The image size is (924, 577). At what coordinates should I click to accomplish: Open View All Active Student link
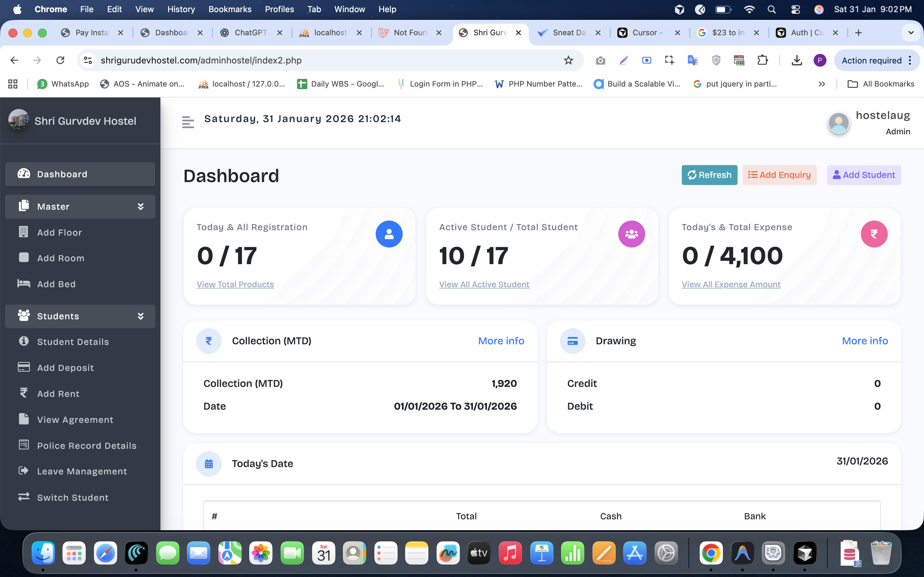(484, 284)
